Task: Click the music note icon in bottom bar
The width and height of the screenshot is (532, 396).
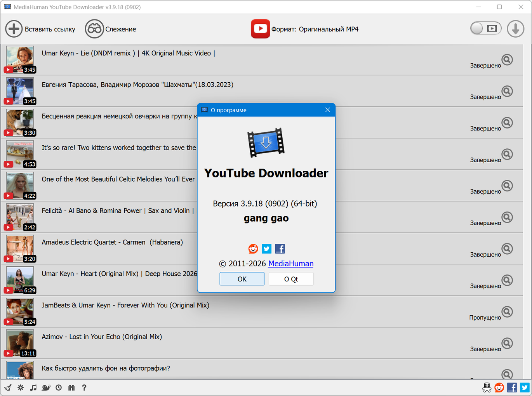Action: click(x=33, y=387)
